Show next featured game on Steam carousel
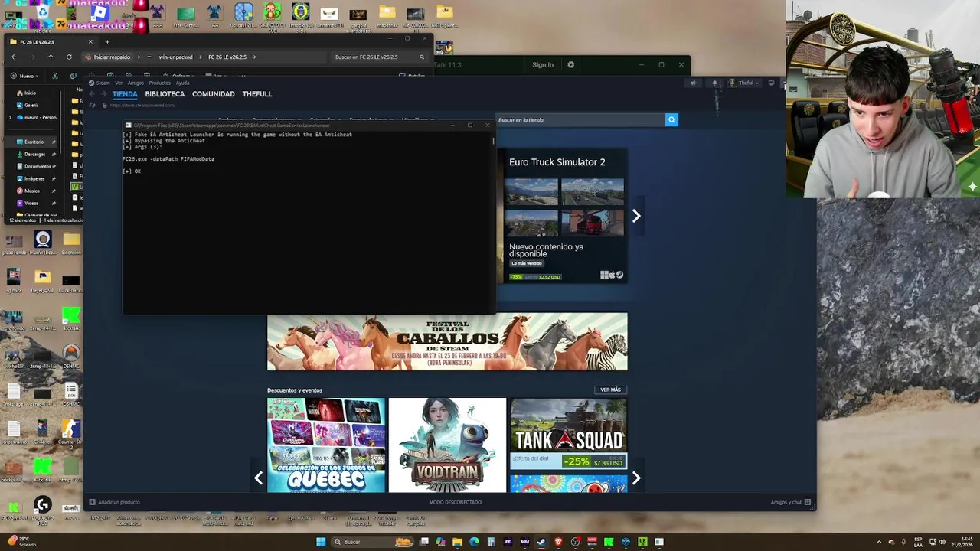 point(636,216)
